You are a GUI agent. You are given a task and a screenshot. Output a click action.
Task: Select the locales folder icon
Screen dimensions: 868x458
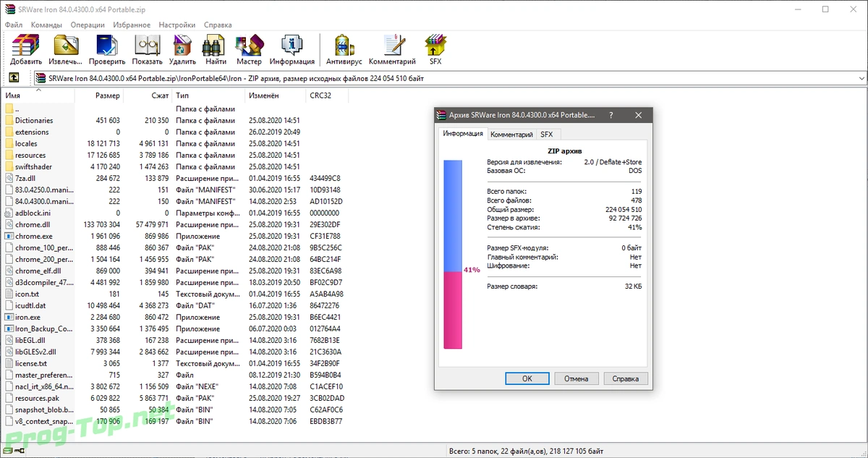pyautogui.click(x=9, y=143)
